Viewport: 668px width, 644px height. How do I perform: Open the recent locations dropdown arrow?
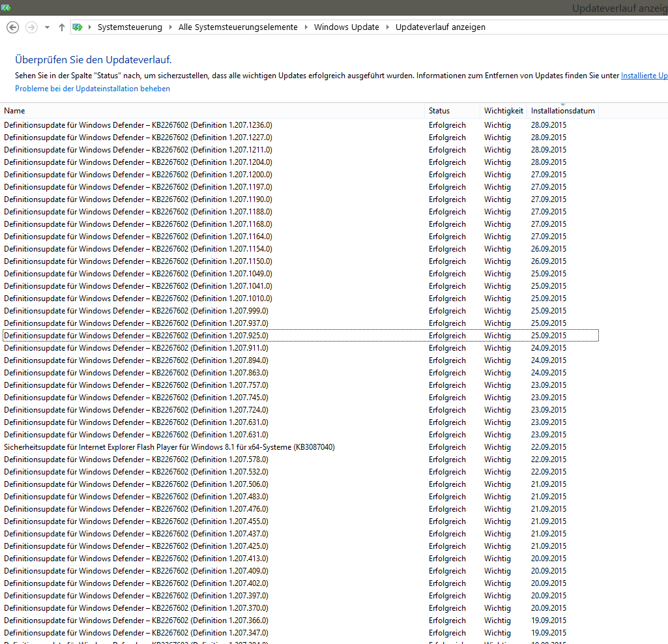point(48,27)
